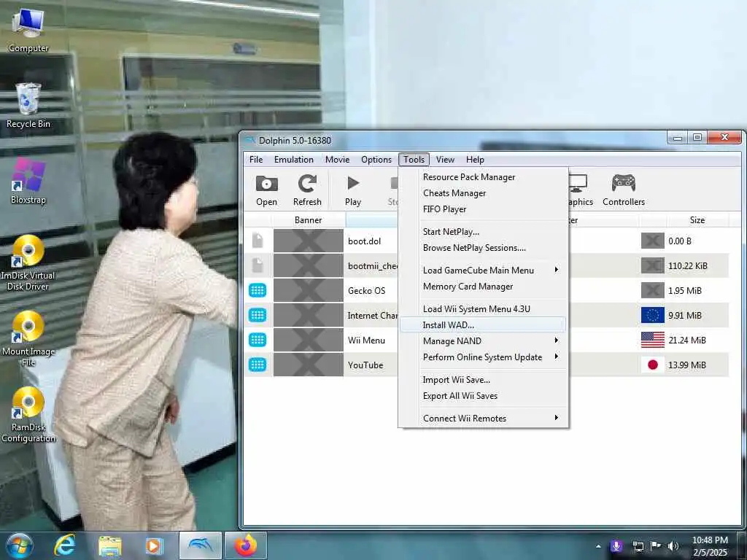This screenshot has height=560, width=747.
Task: Click the Recycle Bin desktop icon
Action: point(28,106)
